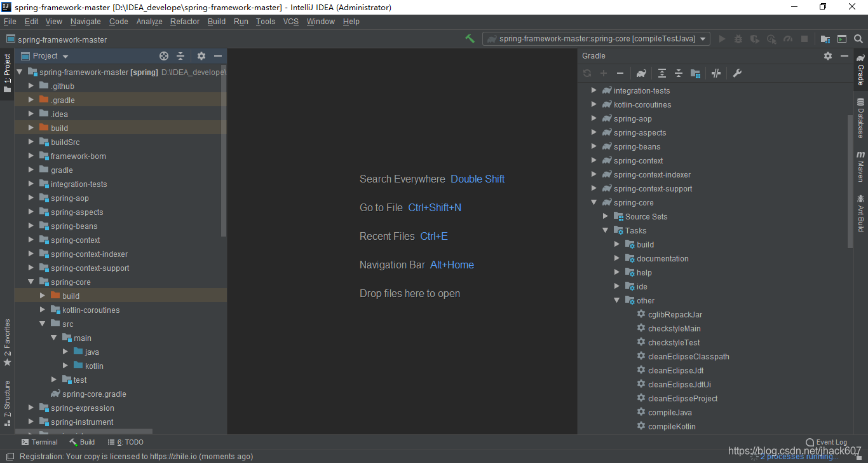The width and height of the screenshot is (868, 463).
Task: Expand the test folder under src
Action: pos(54,380)
